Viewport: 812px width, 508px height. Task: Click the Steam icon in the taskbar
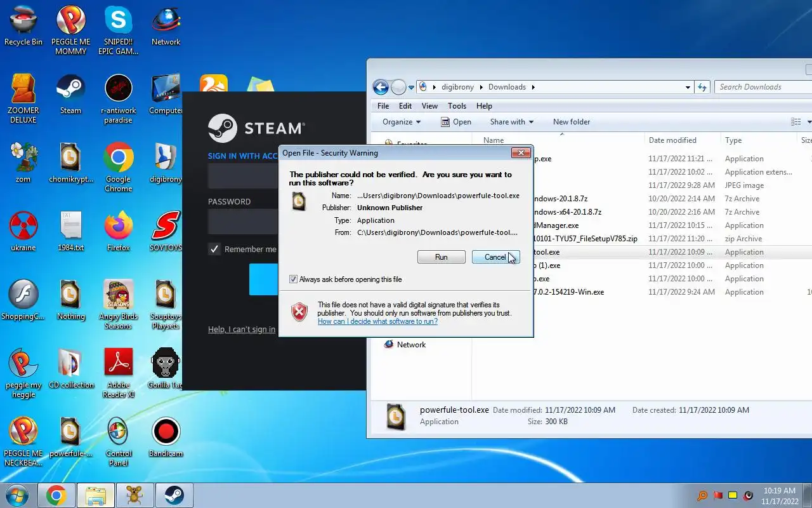[174, 495]
